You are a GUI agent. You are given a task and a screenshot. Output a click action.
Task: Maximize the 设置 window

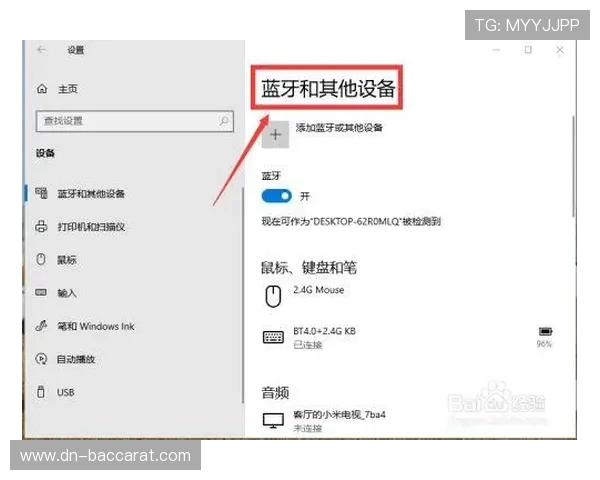pos(528,50)
